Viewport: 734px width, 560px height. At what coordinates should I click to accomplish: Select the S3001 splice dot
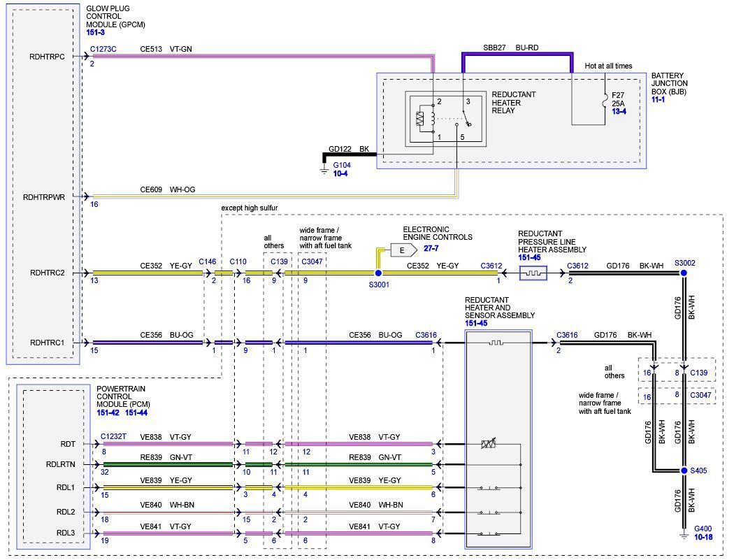tap(378, 274)
